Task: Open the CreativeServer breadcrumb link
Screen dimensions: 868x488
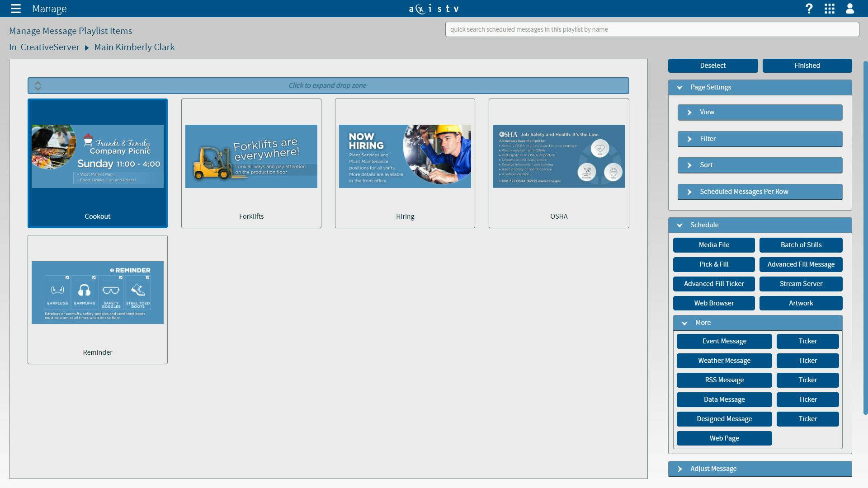Action: click(x=50, y=47)
